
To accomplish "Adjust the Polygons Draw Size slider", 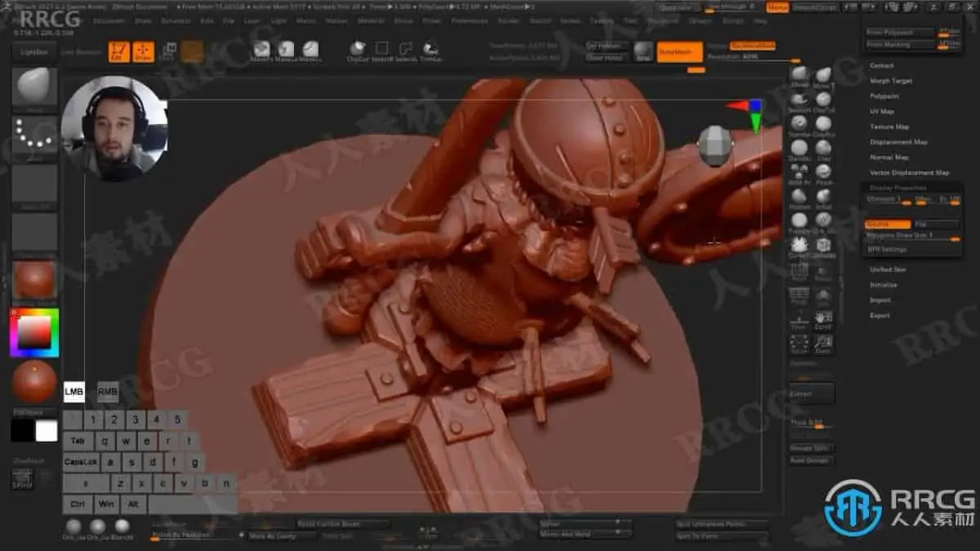I will pos(911,236).
